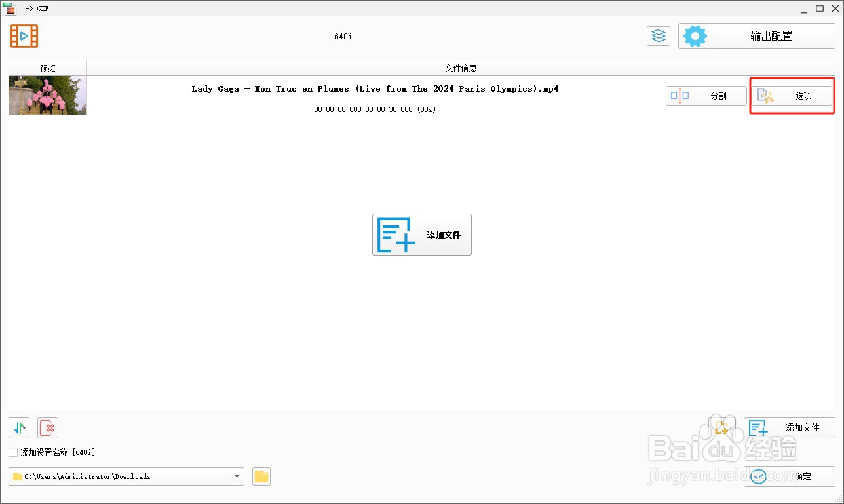Select the Lady Gaga mp4 file name
This screenshot has width=844, height=504.
375,88
